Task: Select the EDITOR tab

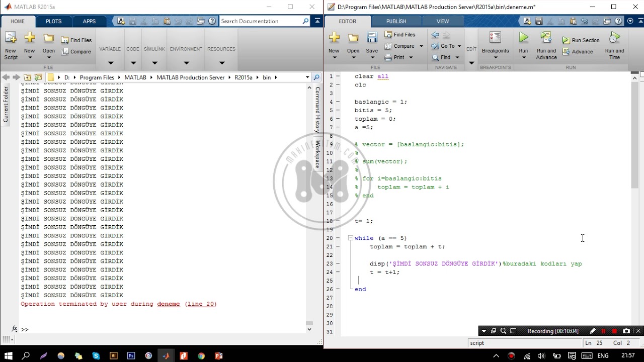Action: pos(348,21)
